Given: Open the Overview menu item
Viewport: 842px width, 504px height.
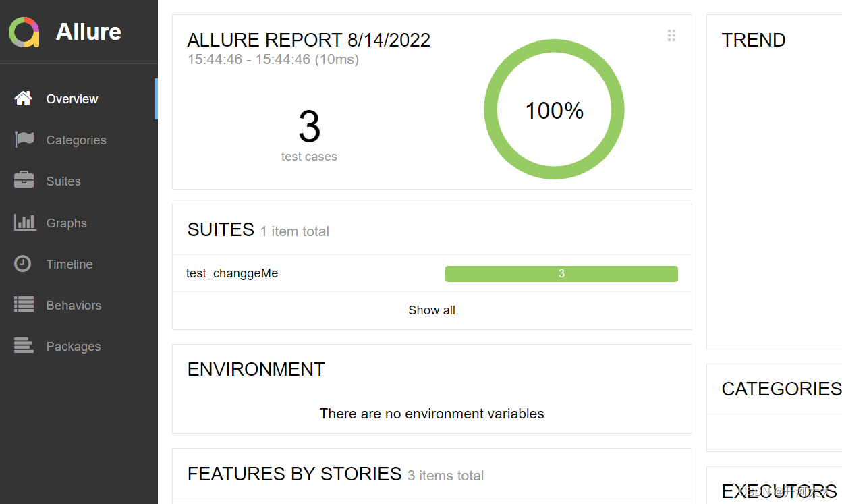Looking at the screenshot, I should point(78,99).
